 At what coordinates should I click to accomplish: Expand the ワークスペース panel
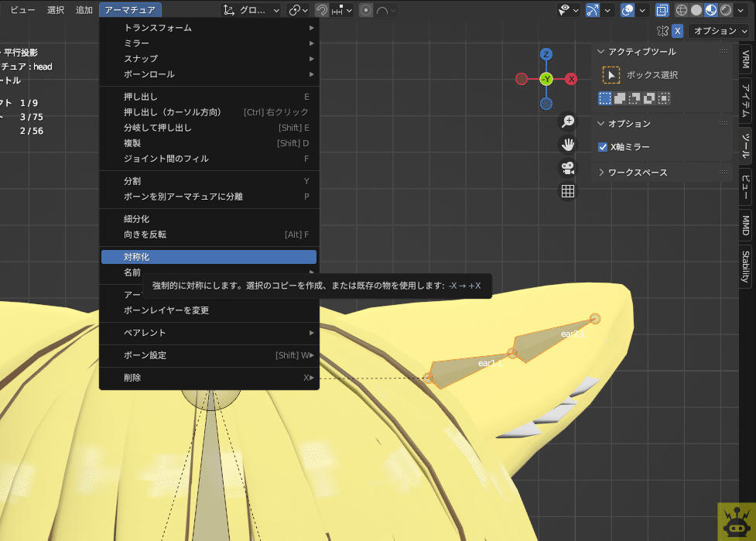[600, 172]
